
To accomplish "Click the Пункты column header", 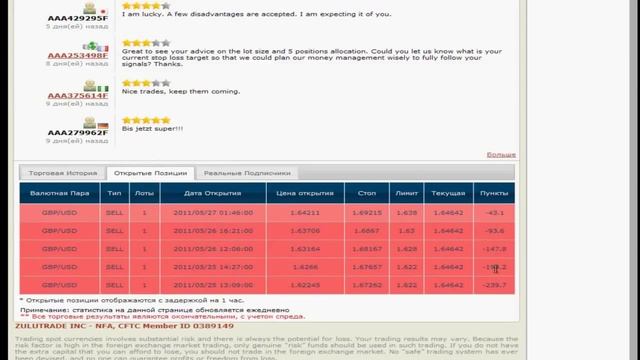I will [494, 193].
